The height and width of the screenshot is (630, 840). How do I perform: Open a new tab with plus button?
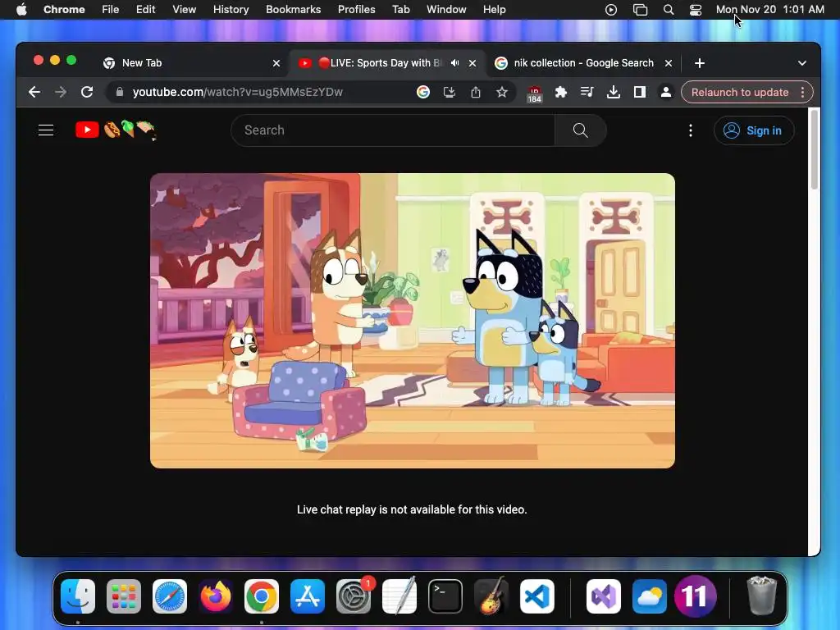[x=700, y=63]
